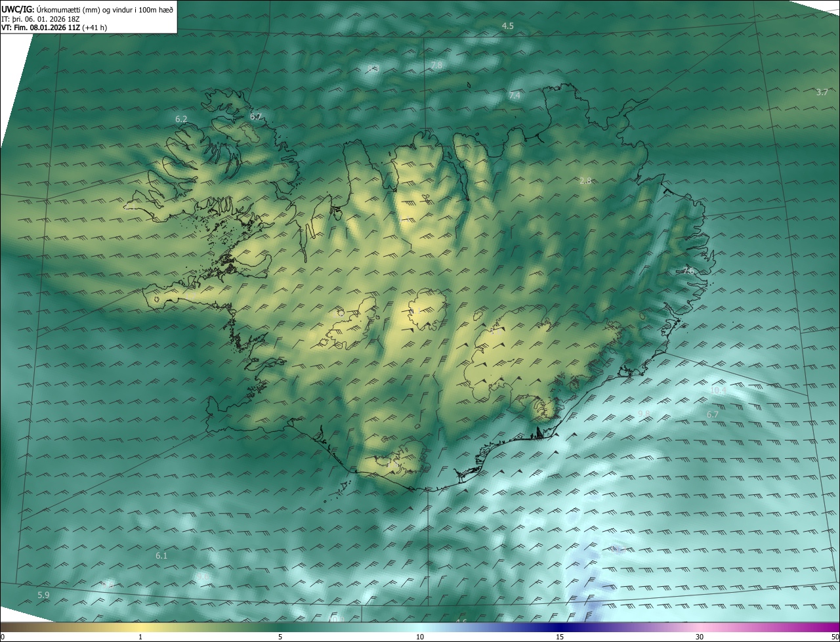Click the map value "4.5" north of Iceland

507,26
